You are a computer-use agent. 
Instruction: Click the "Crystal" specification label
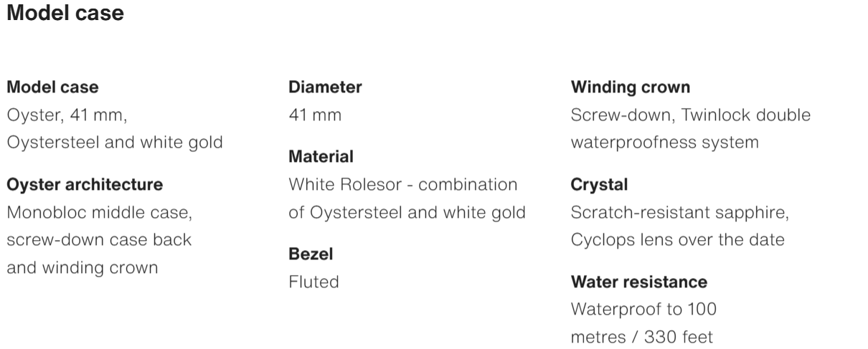[599, 185]
